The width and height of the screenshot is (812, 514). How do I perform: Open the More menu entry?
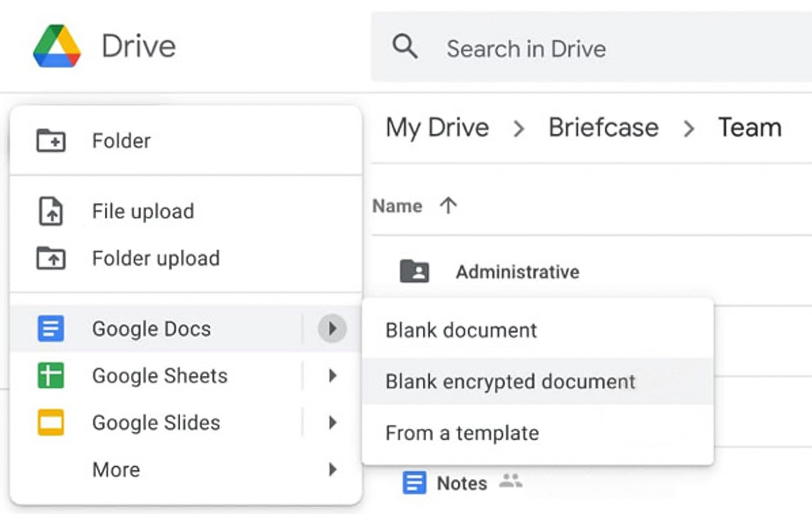coord(186,469)
